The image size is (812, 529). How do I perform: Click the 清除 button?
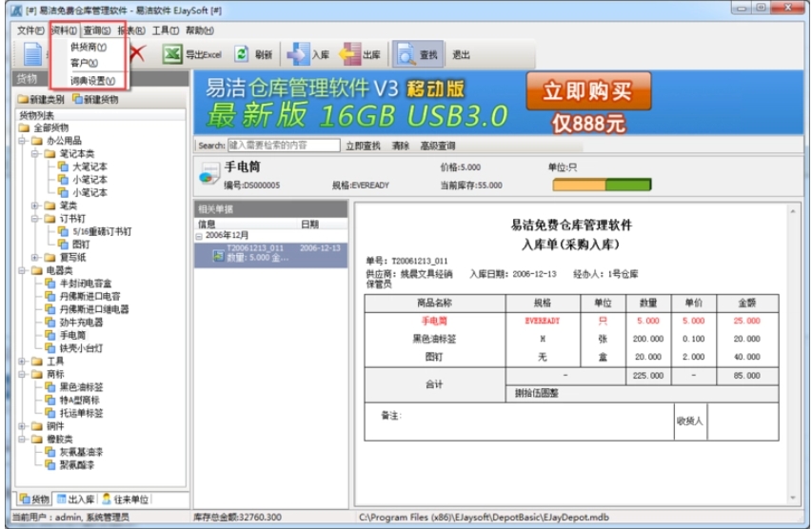(x=401, y=146)
